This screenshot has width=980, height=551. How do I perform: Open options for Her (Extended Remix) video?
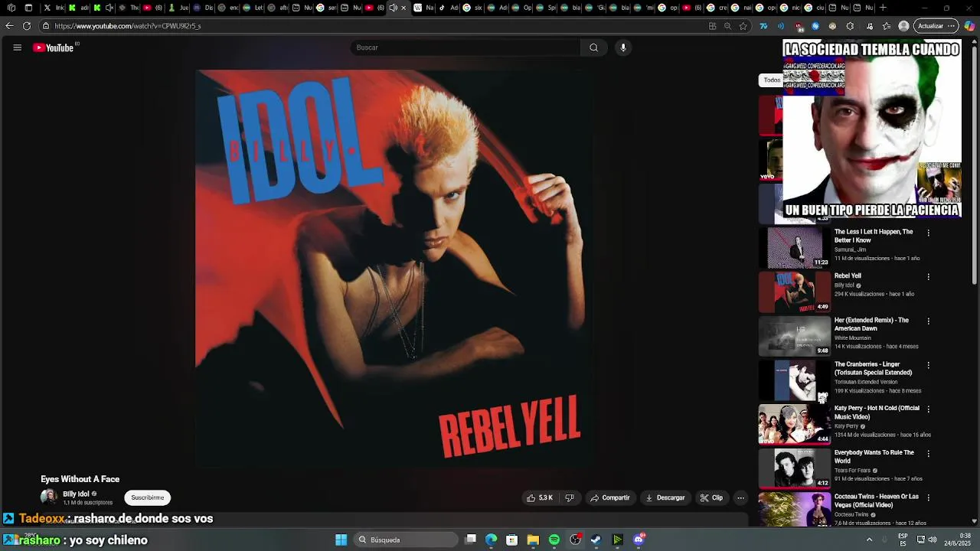pos(929,321)
